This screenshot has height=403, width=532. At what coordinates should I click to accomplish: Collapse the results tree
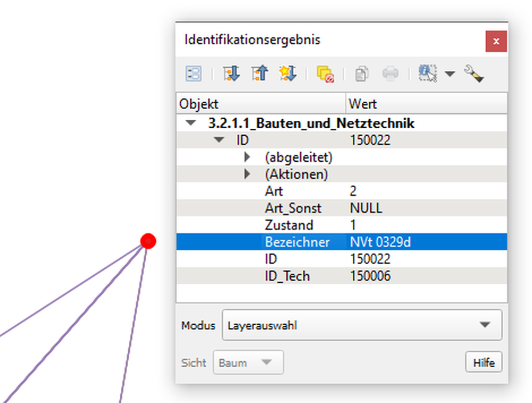[259, 73]
